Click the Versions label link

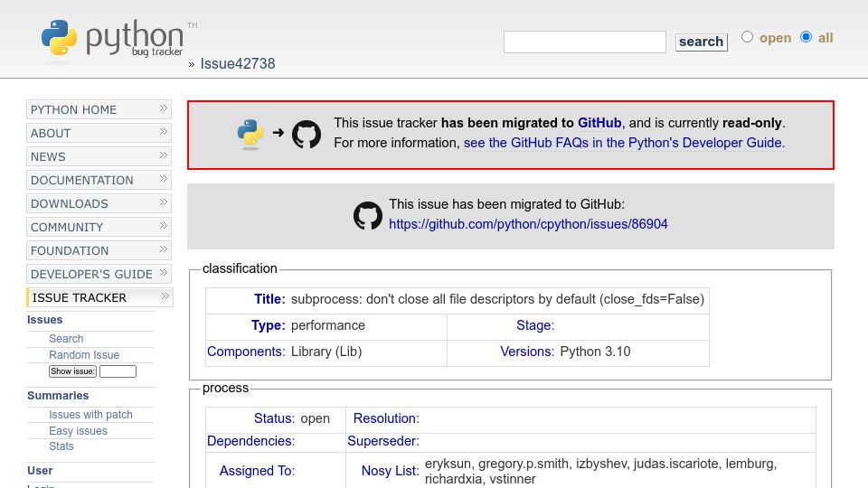(527, 352)
